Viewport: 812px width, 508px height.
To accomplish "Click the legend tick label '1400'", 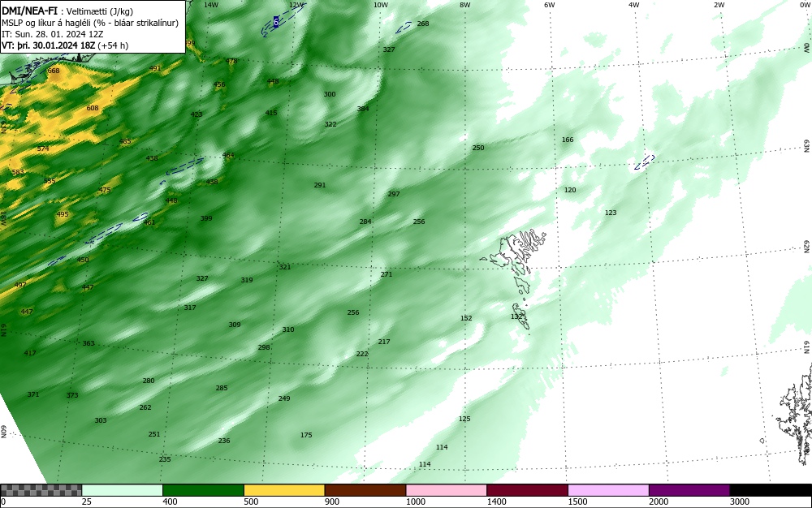I will pyautogui.click(x=496, y=502).
